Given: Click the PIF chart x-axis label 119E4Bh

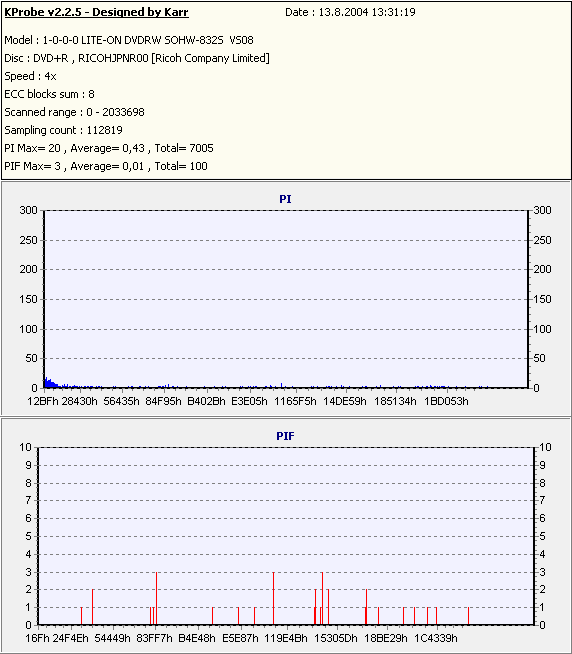Looking at the screenshot, I should [286, 638].
